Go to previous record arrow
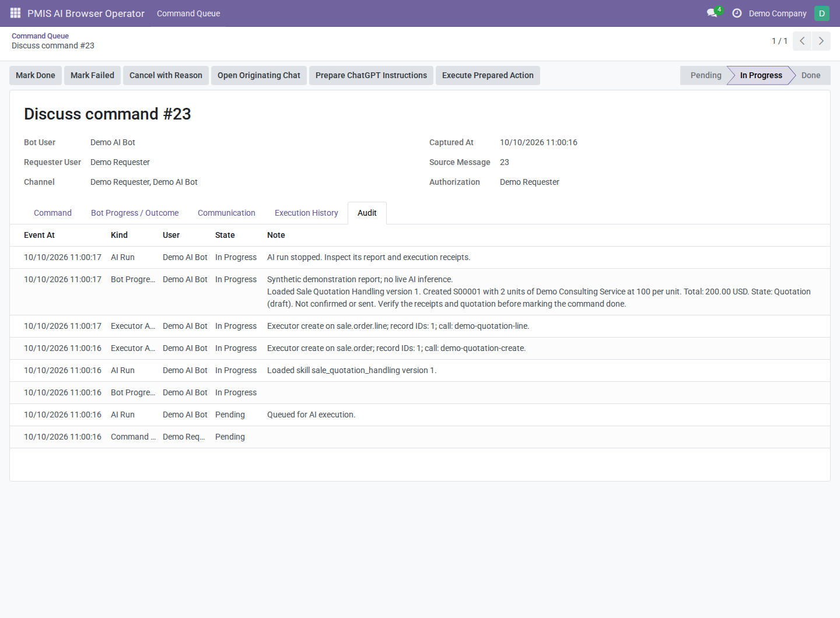Screen dimensions: 840x618 coord(802,41)
